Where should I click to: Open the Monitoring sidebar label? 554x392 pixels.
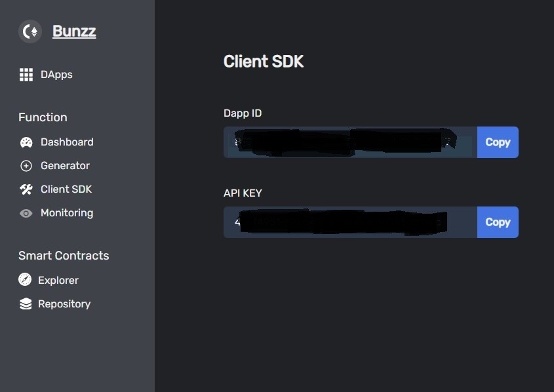pyautogui.click(x=67, y=213)
